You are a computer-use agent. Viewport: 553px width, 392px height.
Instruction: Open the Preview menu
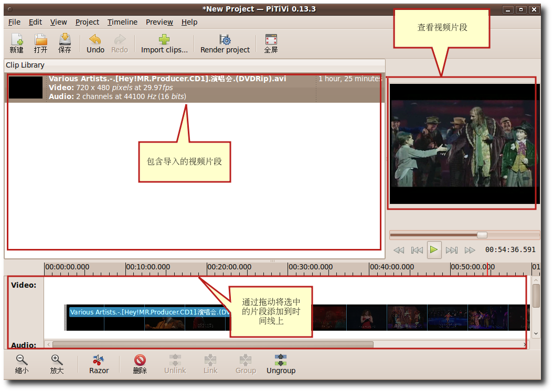click(x=159, y=22)
